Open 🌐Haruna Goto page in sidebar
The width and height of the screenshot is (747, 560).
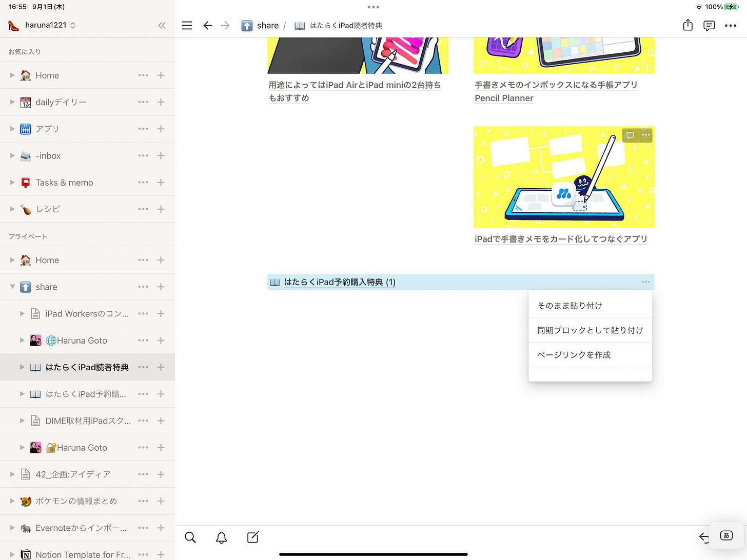tap(76, 341)
